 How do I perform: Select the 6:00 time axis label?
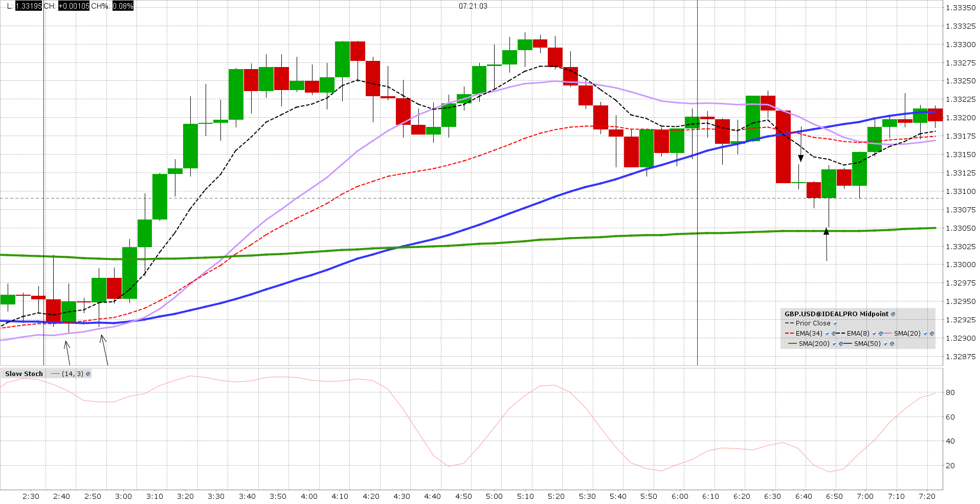pyautogui.click(x=680, y=496)
